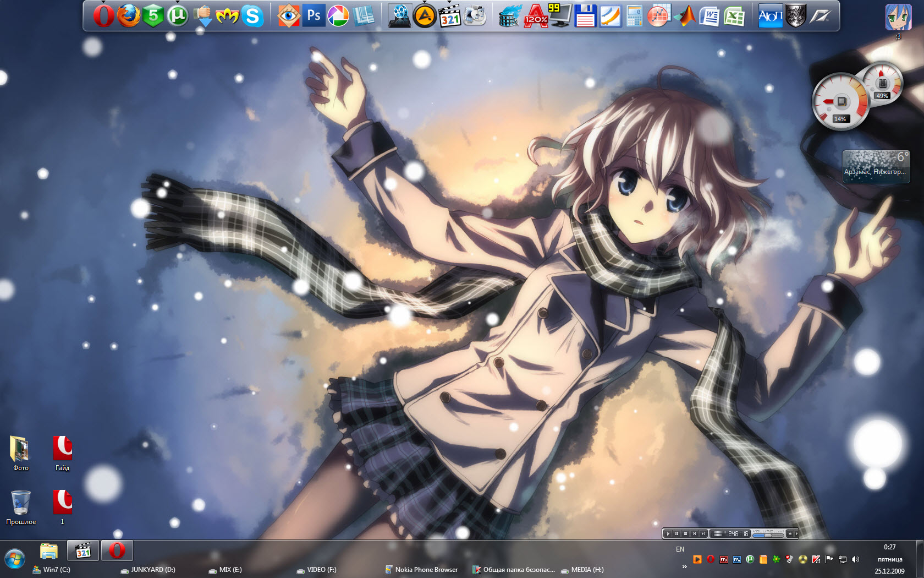Launch Aion game from the dock

770,16
